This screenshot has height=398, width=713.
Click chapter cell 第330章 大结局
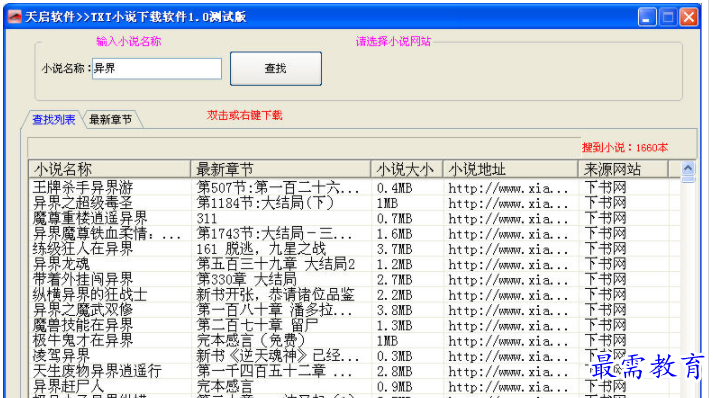(x=246, y=280)
